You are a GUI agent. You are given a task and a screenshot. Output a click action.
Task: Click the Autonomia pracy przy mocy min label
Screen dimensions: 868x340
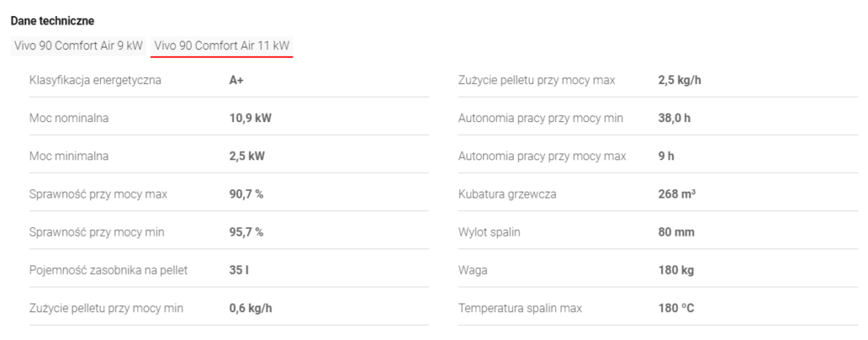pos(541,119)
